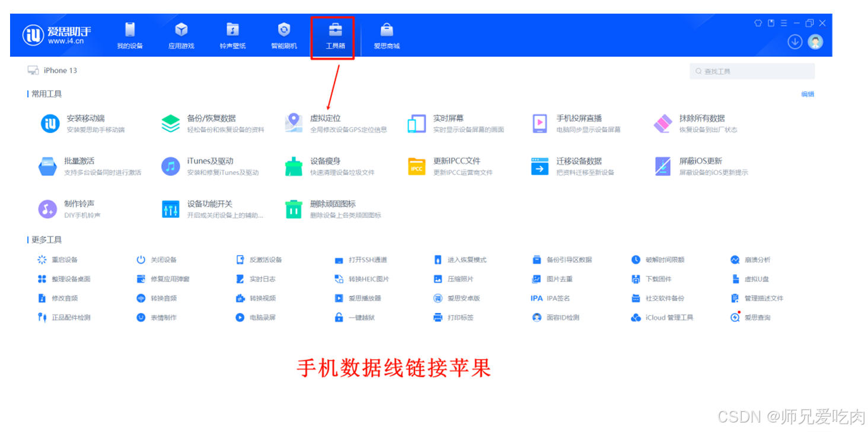The height and width of the screenshot is (432, 868).
Task: Click IPA签名 tool
Action: tap(551, 298)
